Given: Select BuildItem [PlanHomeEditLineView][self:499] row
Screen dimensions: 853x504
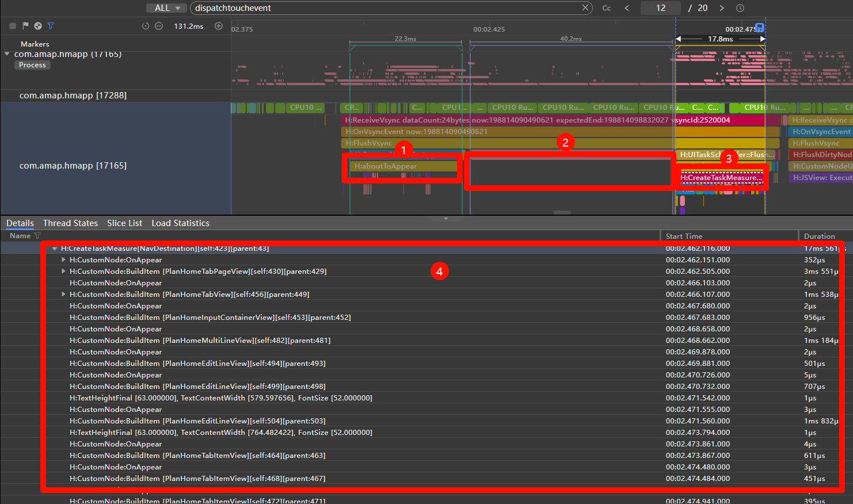Looking at the screenshot, I should click(427, 387).
